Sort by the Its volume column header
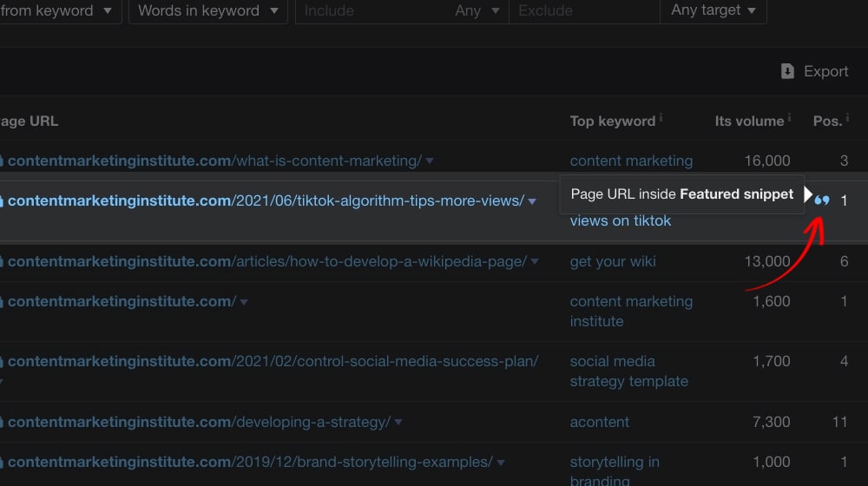This screenshot has width=868, height=486. pos(748,121)
